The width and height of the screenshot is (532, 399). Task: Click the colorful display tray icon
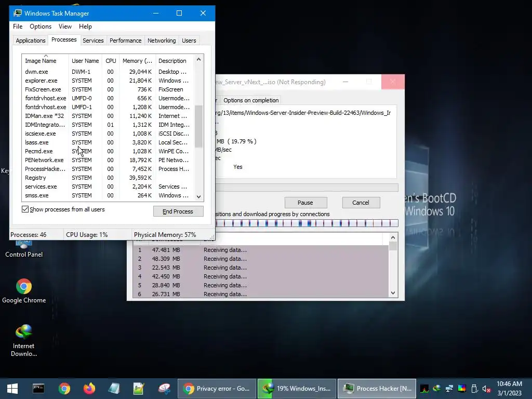point(462,389)
